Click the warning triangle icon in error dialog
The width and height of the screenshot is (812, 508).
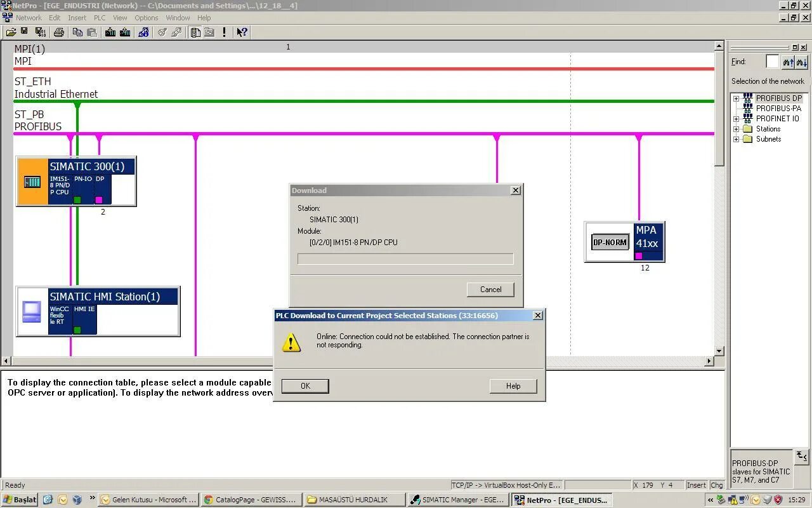pyautogui.click(x=291, y=342)
